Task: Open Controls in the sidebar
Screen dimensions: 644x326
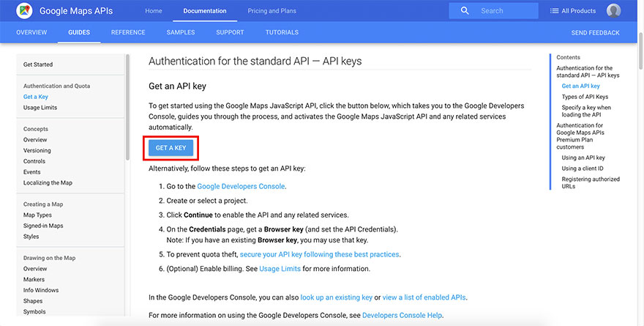Action: pyautogui.click(x=34, y=161)
